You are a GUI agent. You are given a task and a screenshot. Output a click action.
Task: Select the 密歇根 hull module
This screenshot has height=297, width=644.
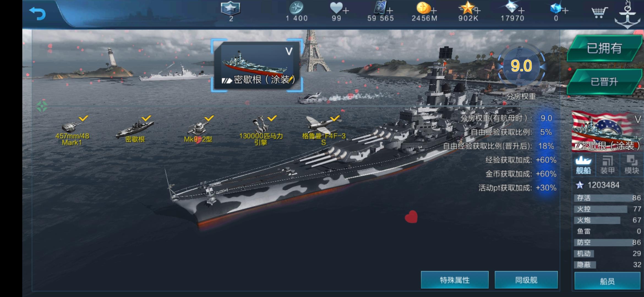coord(135,129)
